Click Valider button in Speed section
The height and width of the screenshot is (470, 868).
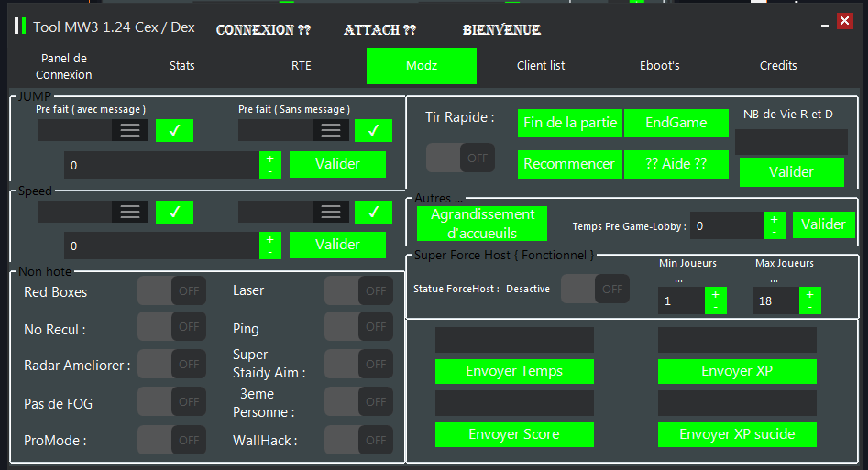tap(337, 245)
